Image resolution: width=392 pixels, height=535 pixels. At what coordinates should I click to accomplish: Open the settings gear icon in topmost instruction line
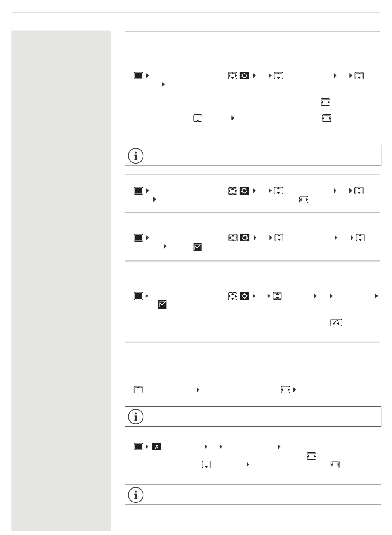click(x=244, y=76)
